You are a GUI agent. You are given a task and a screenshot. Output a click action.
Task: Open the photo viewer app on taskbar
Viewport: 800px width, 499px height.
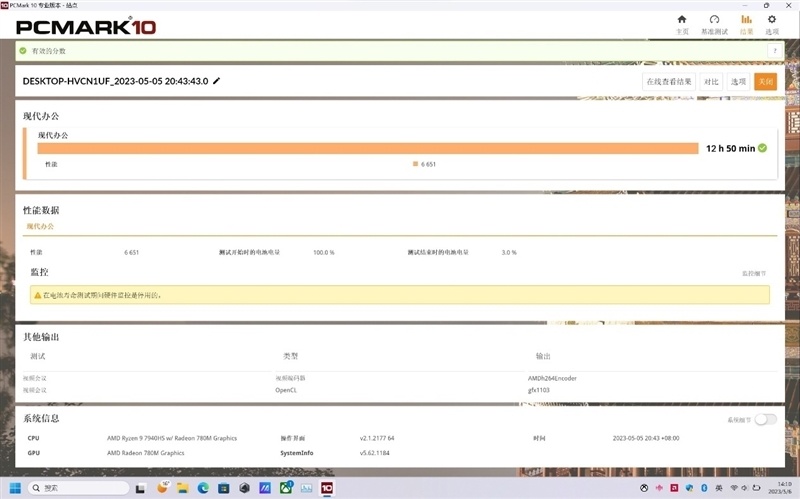306,488
